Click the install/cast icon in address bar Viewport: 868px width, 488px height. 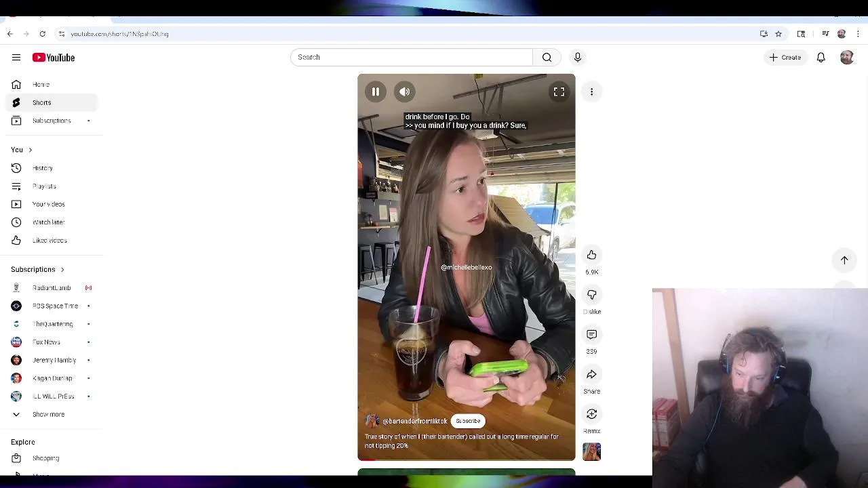point(764,34)
